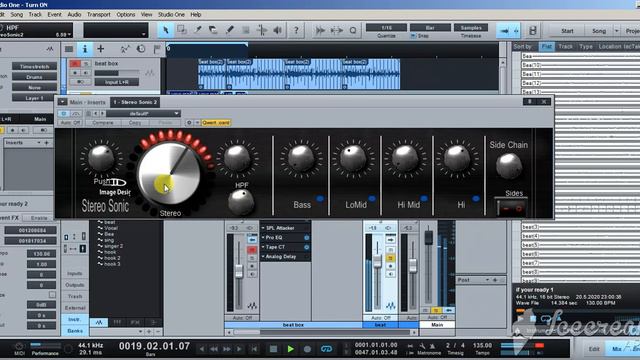
Task: Open the Transport menu
Action: pyautogui.click(x=98, y=14)
